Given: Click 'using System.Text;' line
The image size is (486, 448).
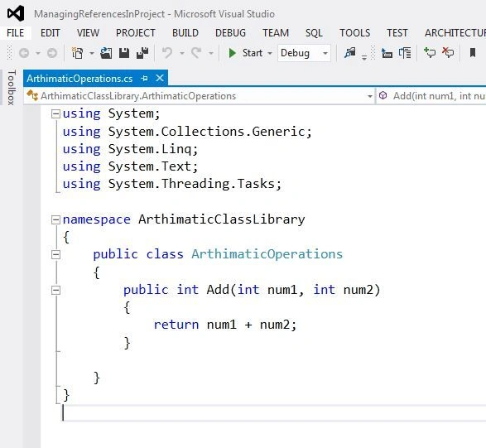Looking at the screenshot, I should pos(130,166).
